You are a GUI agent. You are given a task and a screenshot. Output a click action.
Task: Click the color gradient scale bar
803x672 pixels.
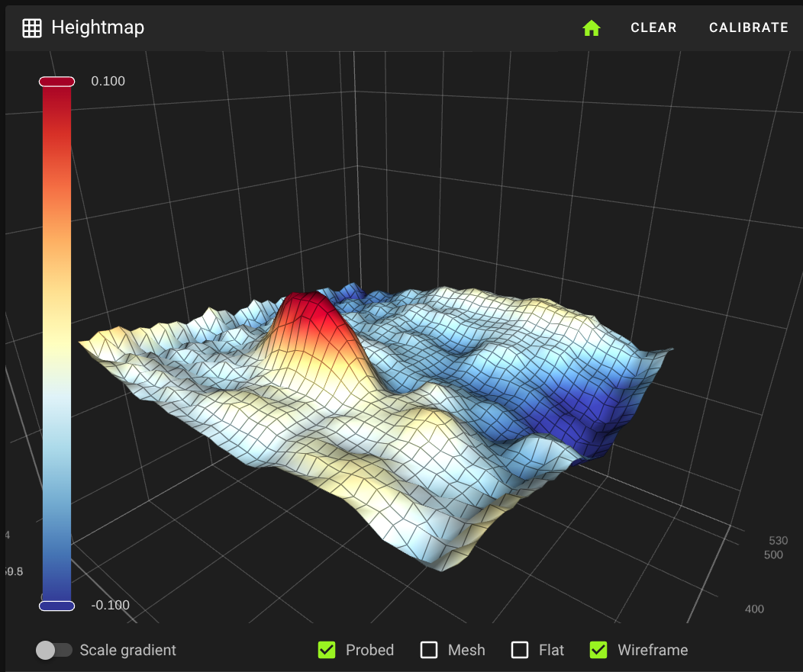pos(56,343)
